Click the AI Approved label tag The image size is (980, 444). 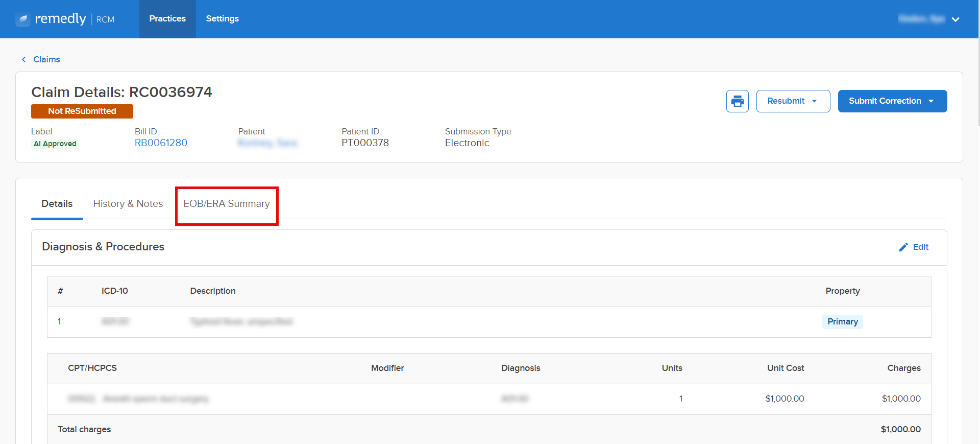click(x=55, y=144)
